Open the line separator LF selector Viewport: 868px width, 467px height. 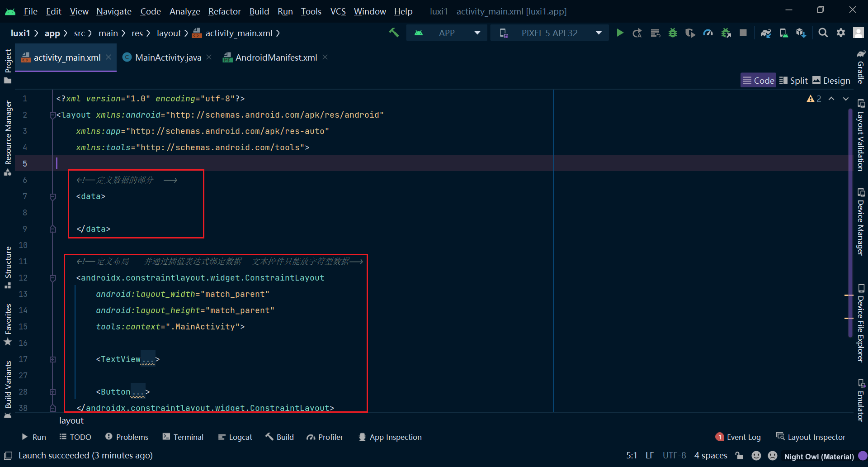[x=650, y=456]
